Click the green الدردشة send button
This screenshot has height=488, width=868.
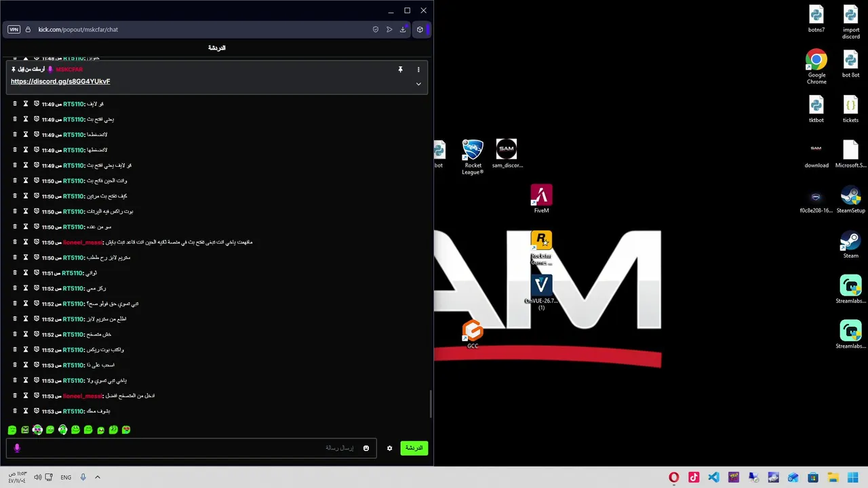coord(414,448)
